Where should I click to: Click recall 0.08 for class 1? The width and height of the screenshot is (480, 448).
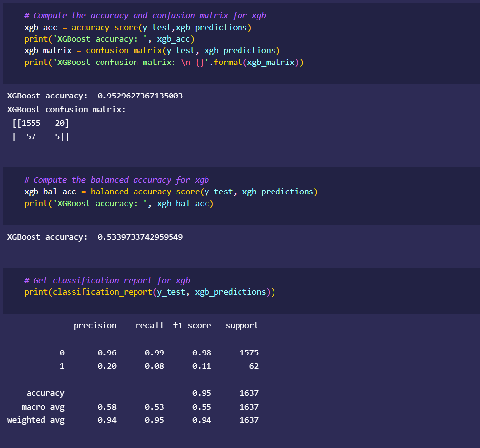click(x=154, y=366)
